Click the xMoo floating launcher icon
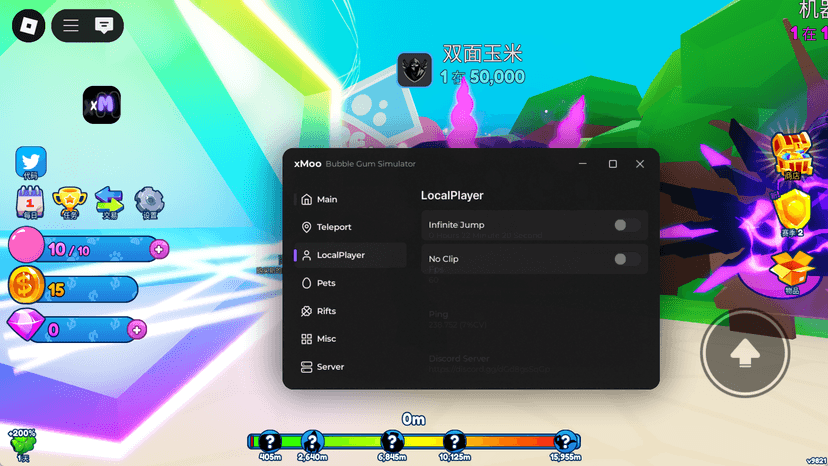 tap(102, 105)
